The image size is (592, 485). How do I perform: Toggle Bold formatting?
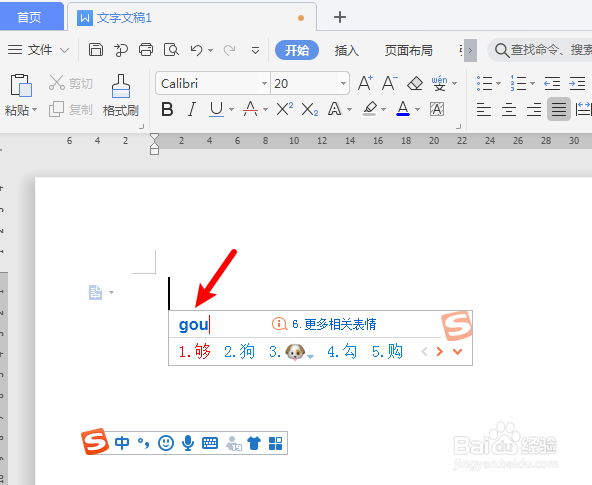click(x=167, y=109)
